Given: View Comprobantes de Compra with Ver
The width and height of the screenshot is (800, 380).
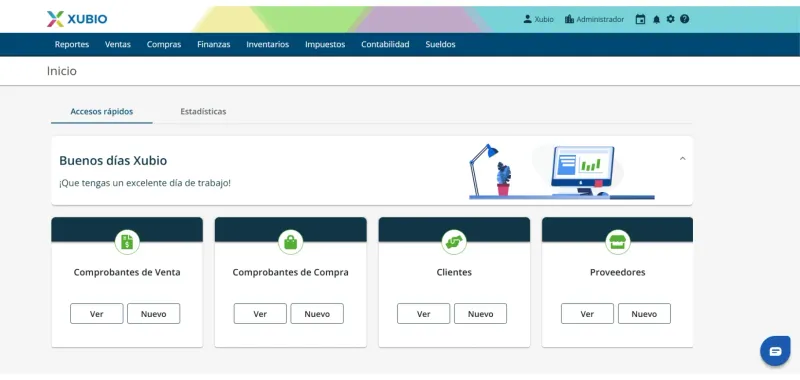Looking at the screenshot, I should [260, 314].
